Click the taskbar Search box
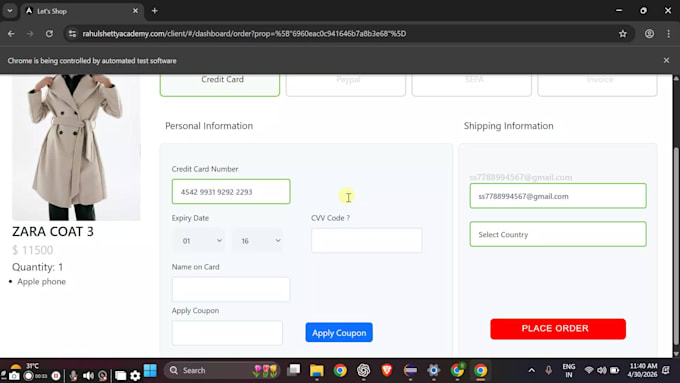The height and width of the screenshot is (383, 680). pyautogui.click(x=222, y=370)
